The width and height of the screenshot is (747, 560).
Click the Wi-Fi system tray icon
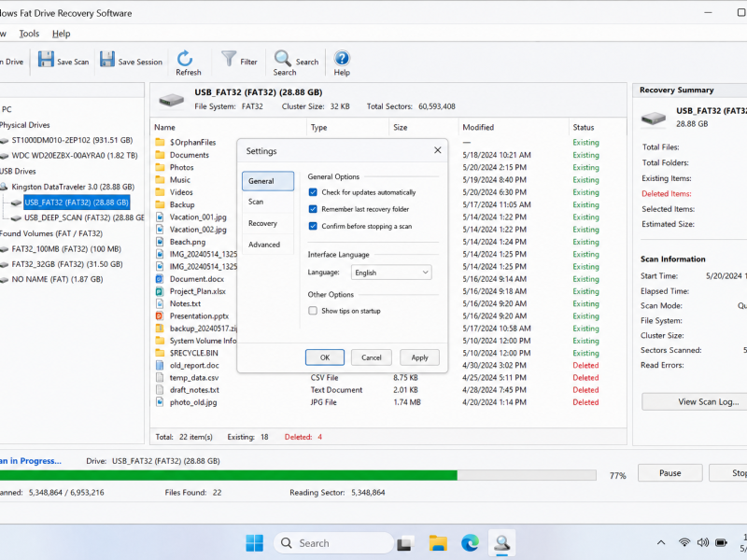(x=684, y=542)
